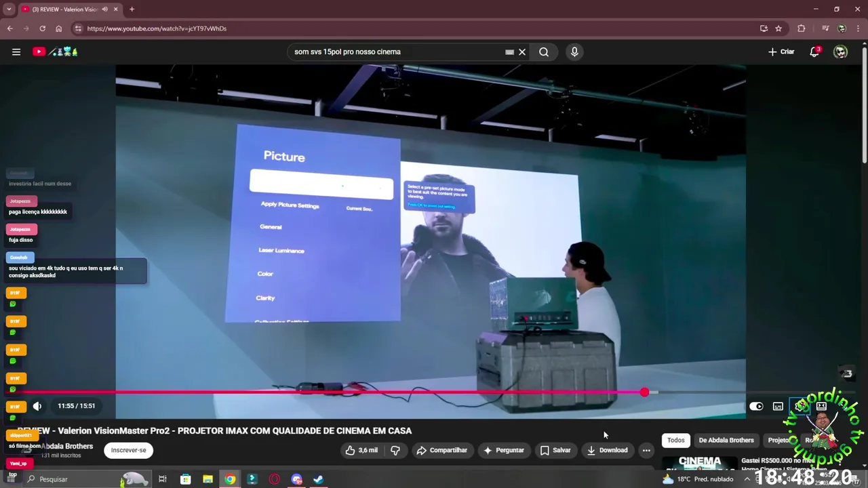Viewport: 868px width, 488px height.
Task: Start voice search with microphone
Action: [574, 52]
